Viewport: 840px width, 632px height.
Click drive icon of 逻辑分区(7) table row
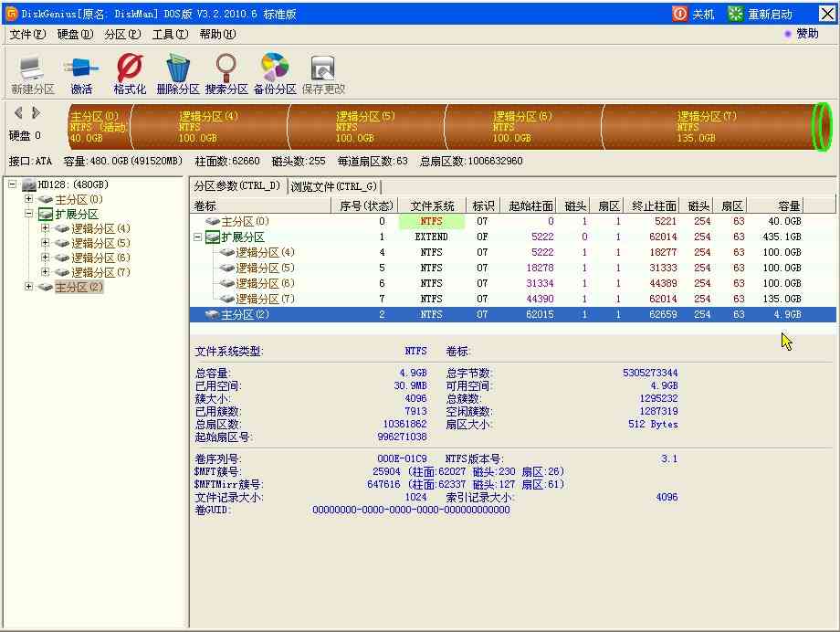tap(227, 300)
